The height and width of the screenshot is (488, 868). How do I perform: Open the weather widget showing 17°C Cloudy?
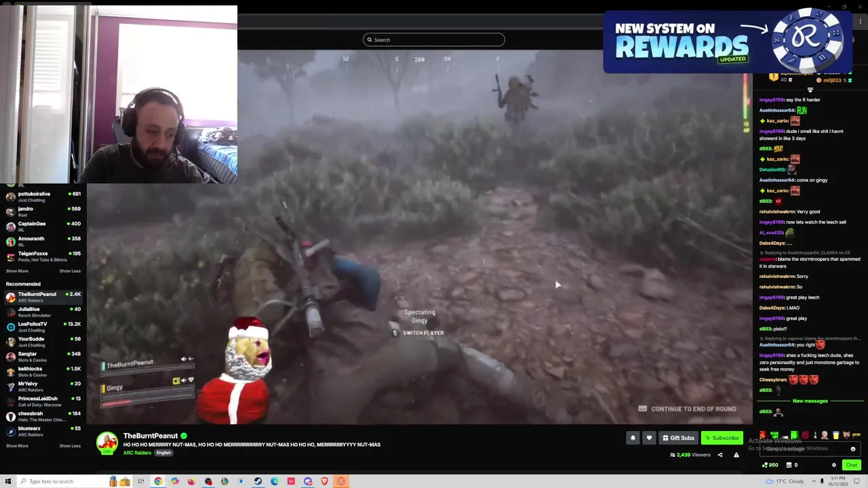785,481
